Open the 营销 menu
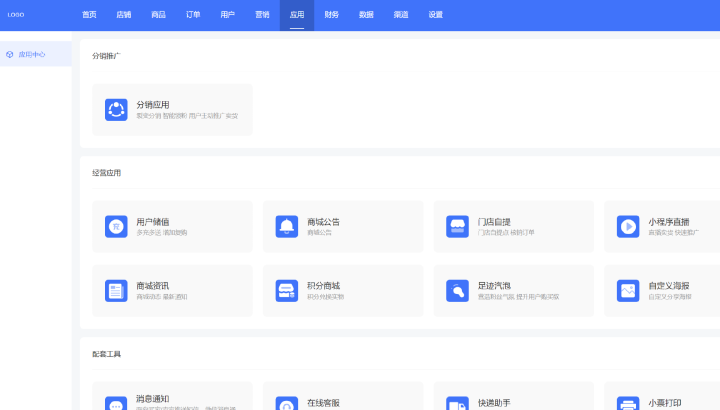The width and height of the screenshot is (720, 410). pyautogui.click(x=262, y=15)
